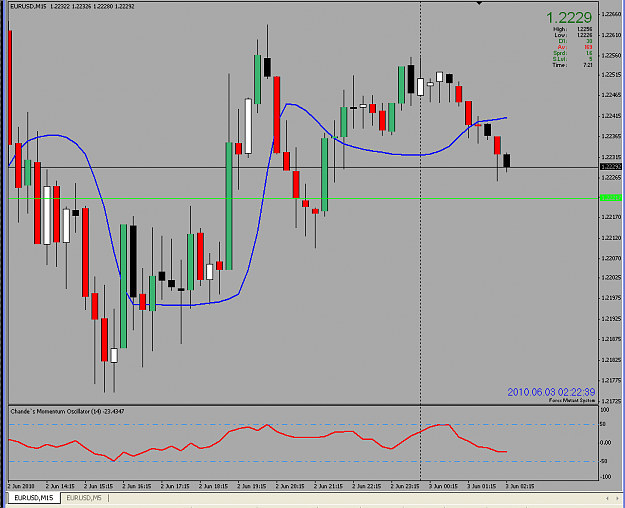Click the 2 Jun 23:15 time label
This screenshot has height=508, width=625.
pyautogui.click(x=405, y=486)
